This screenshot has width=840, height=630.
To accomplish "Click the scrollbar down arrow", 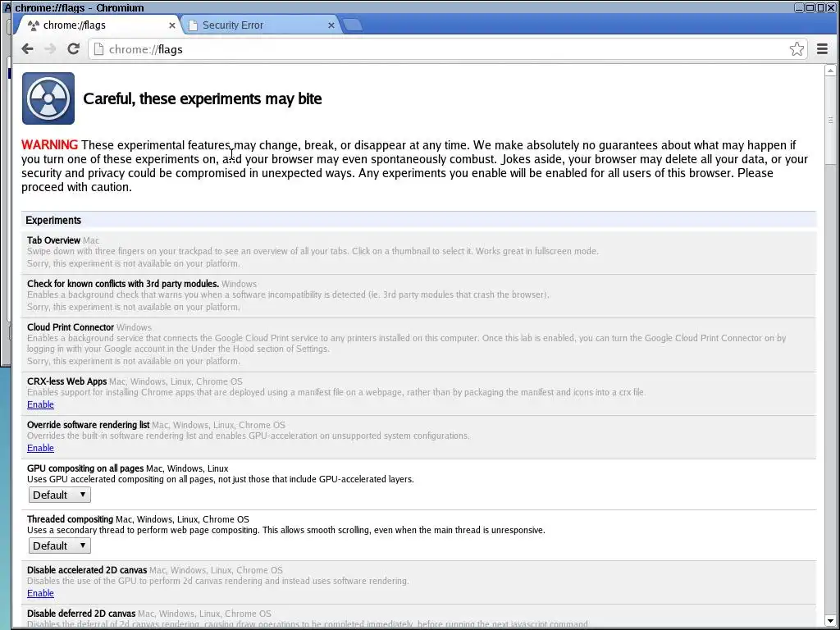I will (x=831, y=620).
